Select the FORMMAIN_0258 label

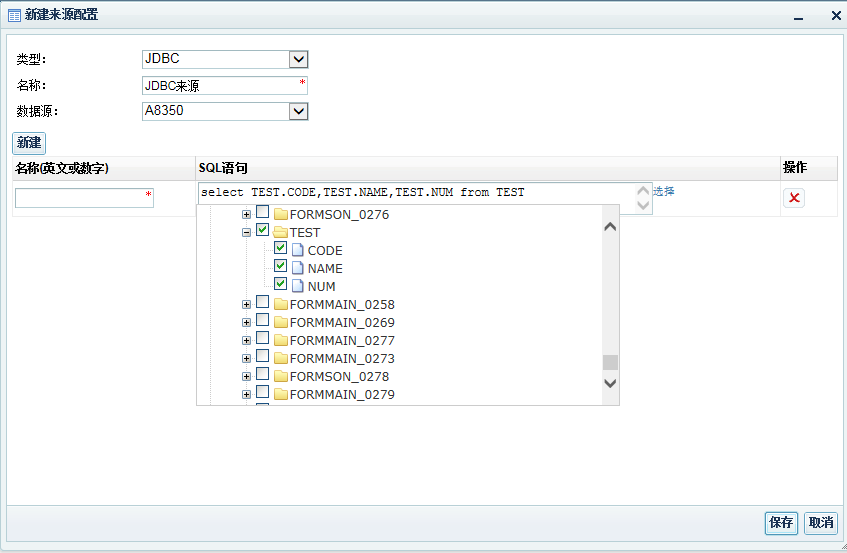(x=342, y=305)
